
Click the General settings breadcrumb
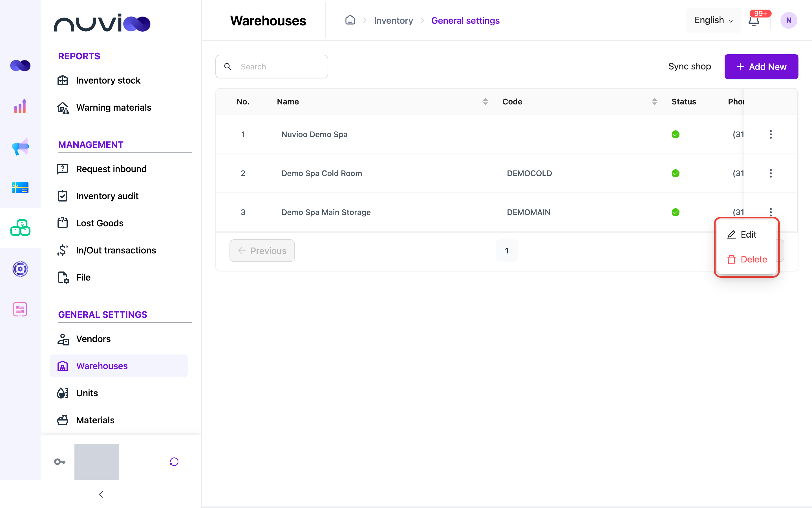[465, 21]
